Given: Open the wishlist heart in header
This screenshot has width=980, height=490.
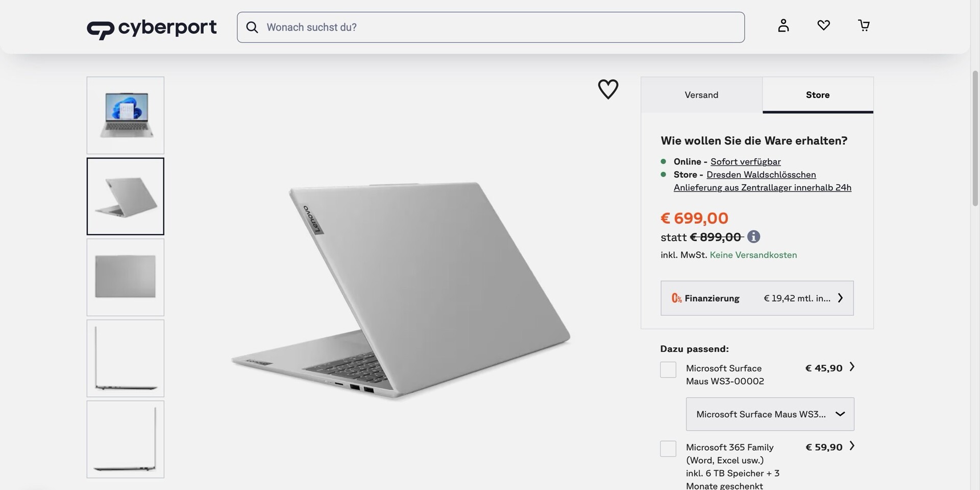Looking at the screenshot, I should tap(823, 25).
